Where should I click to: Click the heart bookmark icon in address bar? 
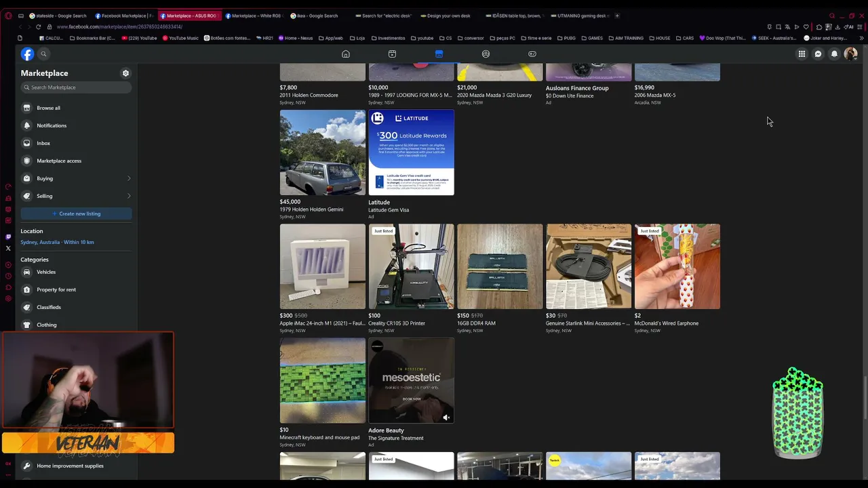[806, 26]
